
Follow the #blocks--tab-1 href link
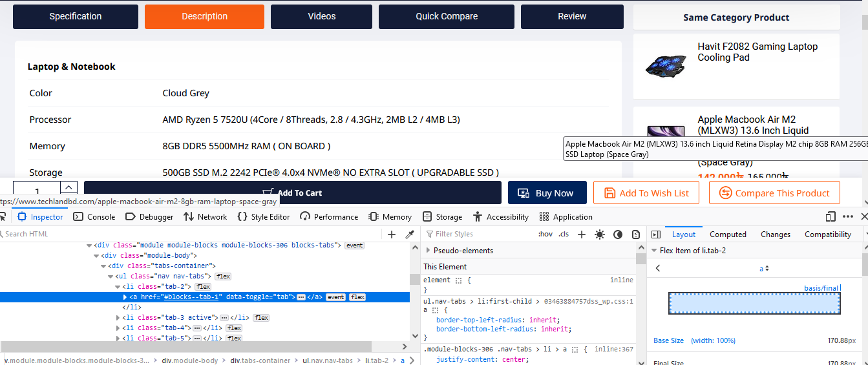click(x=193, y=297)
